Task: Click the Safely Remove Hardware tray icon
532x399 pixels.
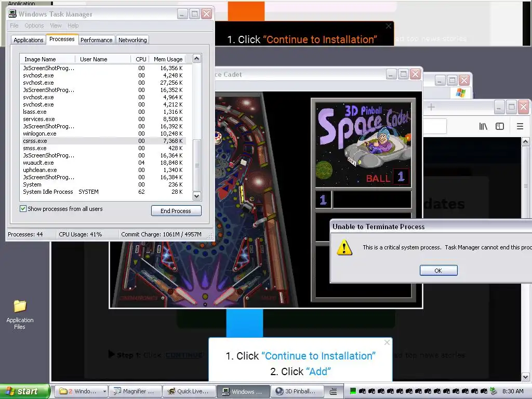Action: (494, 391)
